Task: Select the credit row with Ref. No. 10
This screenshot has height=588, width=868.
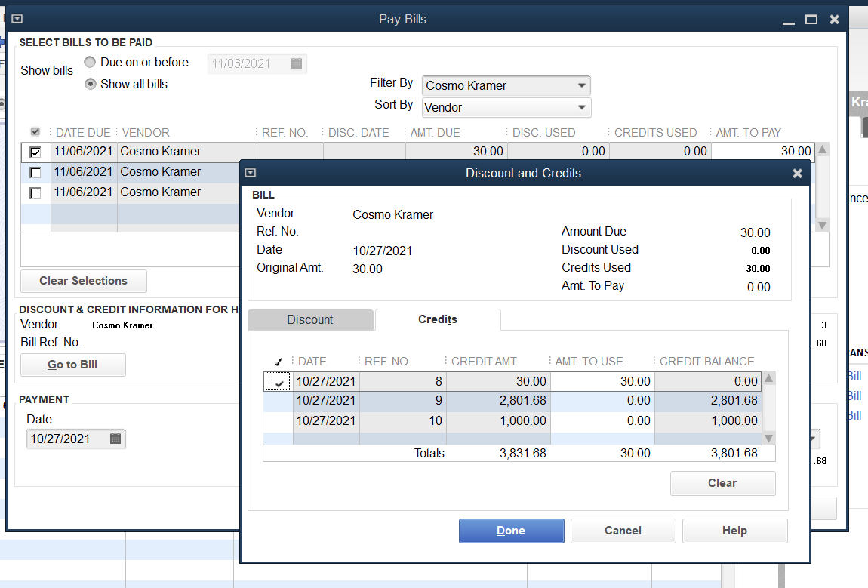Action: click(512, 420)
